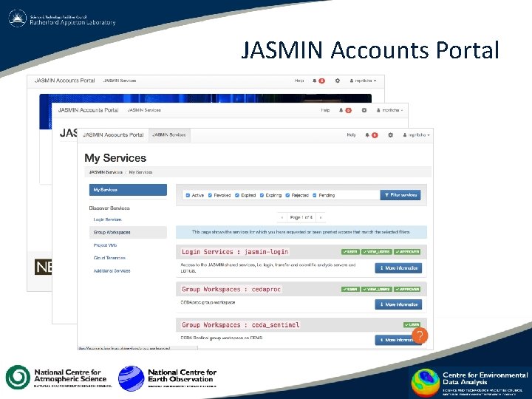
Task: Click notification bell in middle window
Action: pos(341,110)
